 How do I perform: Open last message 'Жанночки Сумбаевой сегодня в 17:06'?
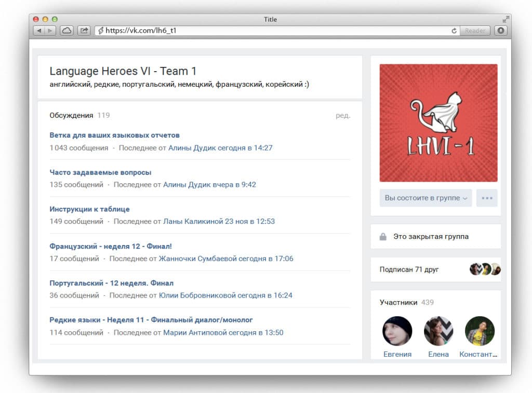(226, 259)
